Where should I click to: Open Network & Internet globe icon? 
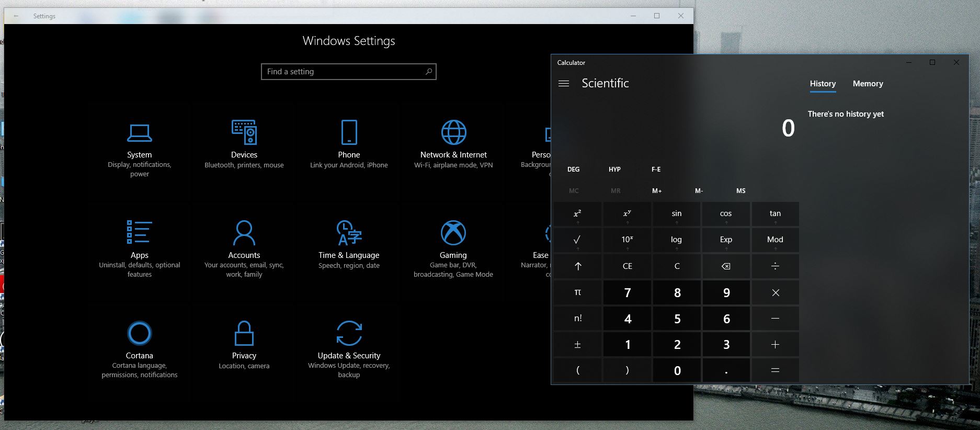[453, 132]
